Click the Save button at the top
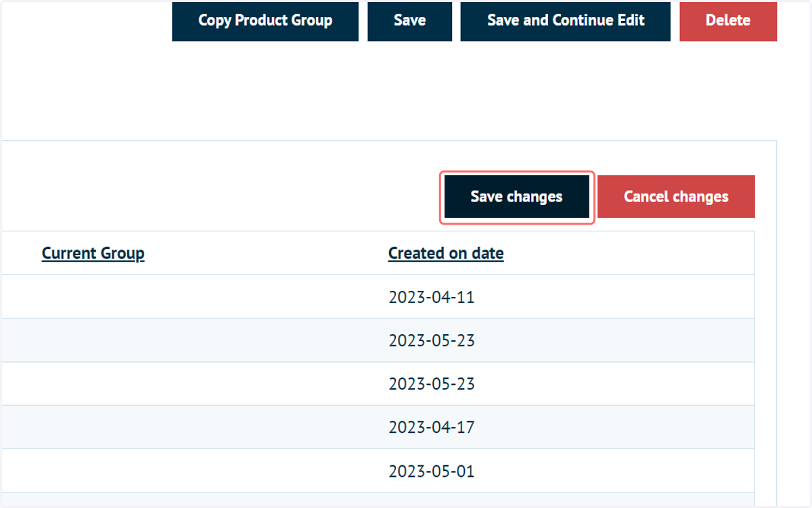 point(409,21)
